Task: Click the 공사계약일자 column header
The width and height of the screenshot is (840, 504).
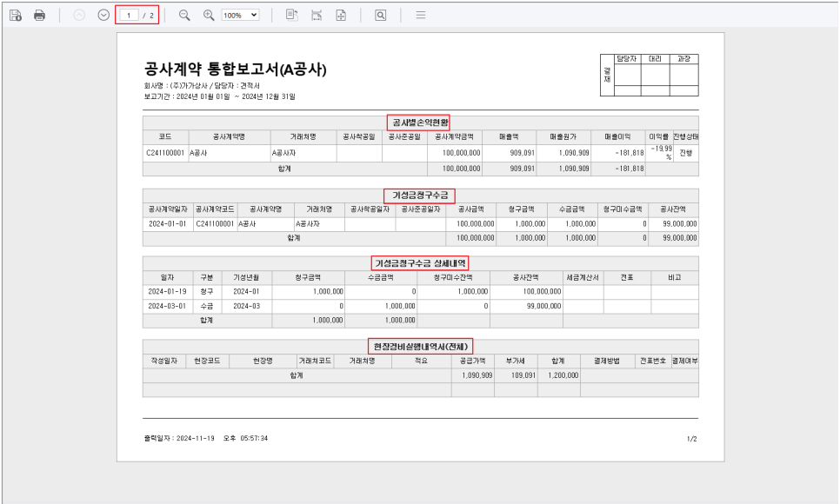Action: (168, 209)
